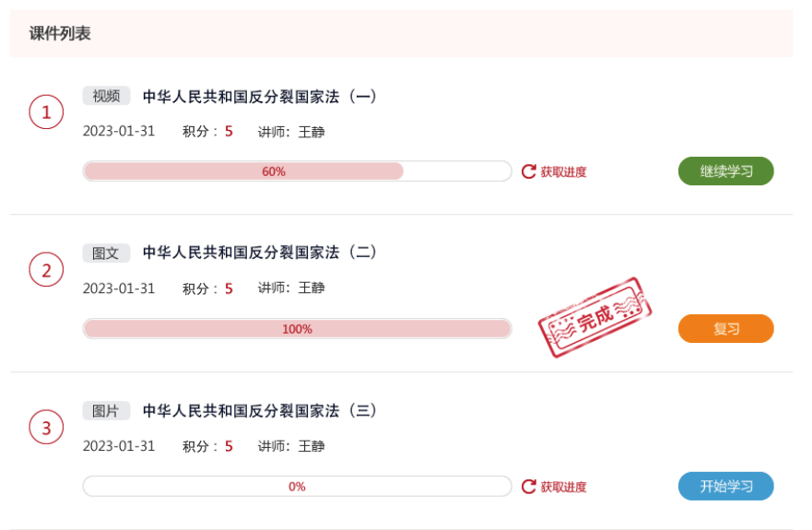The width and height of the screenshot is (812, 530).
Task: Start learning with the blue 开始学习 button
Action: coord(726,486)
